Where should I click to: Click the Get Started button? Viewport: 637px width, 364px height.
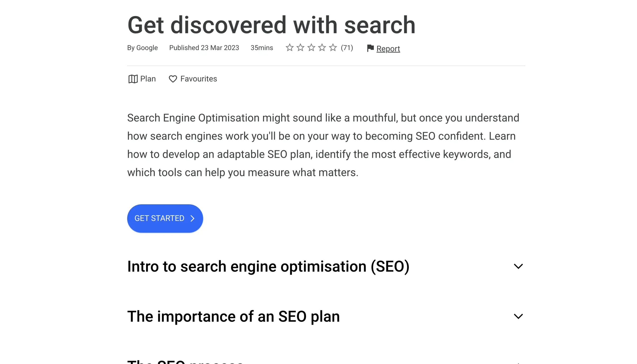[165, 218]
